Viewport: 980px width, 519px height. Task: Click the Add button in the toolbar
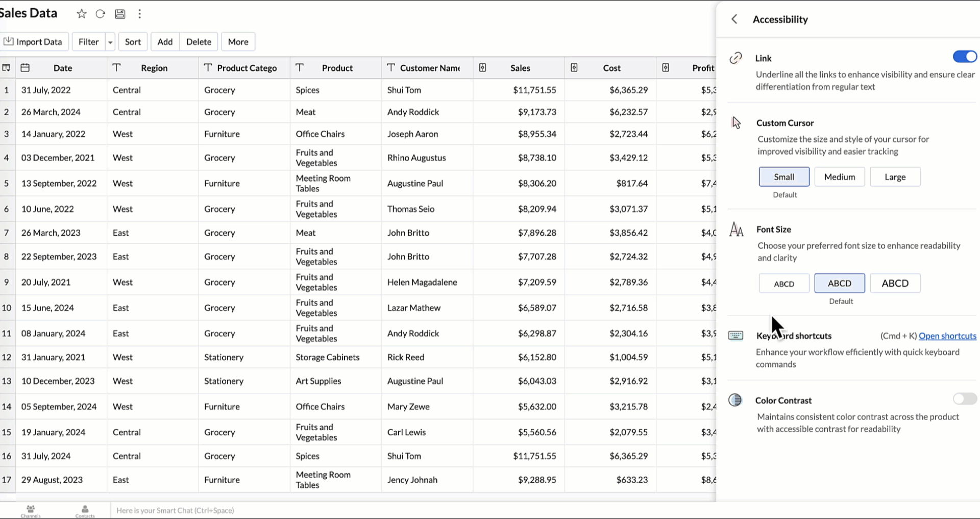(x=164, y=41)
